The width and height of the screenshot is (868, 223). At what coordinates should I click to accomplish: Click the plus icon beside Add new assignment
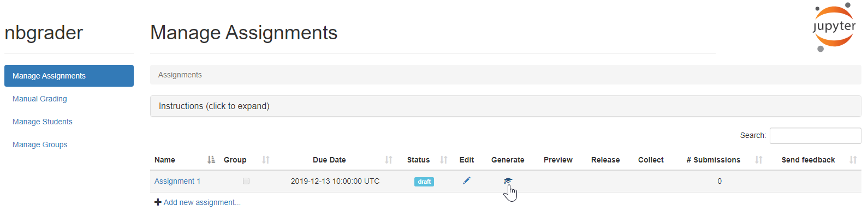158,202
